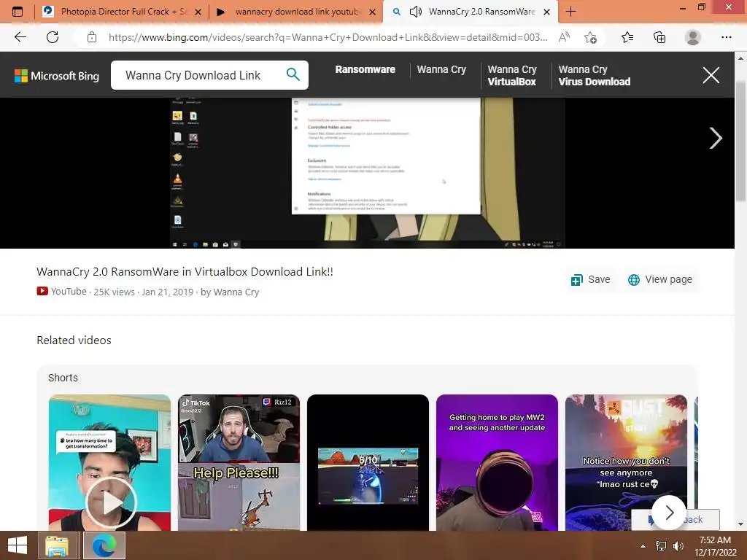Viewport: 747px width, 560px height.
Task: Click the playing video preview
Action: click(x=368, y=173)
